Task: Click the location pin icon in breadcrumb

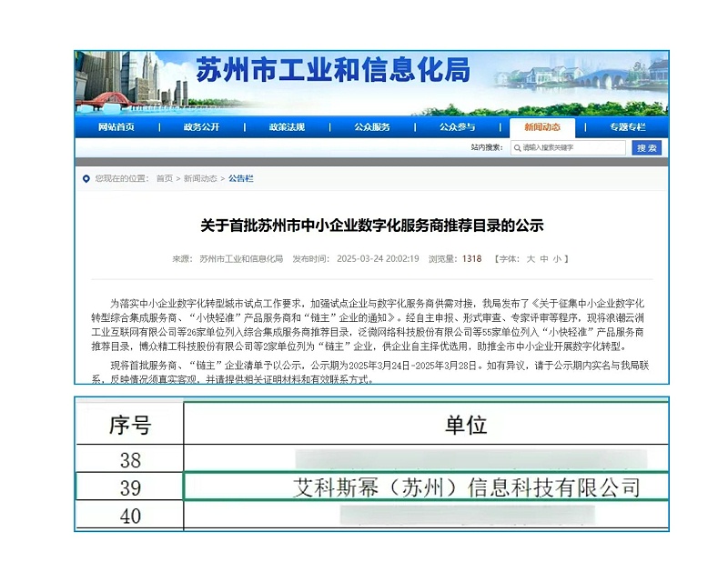Action: coord(86,178)
